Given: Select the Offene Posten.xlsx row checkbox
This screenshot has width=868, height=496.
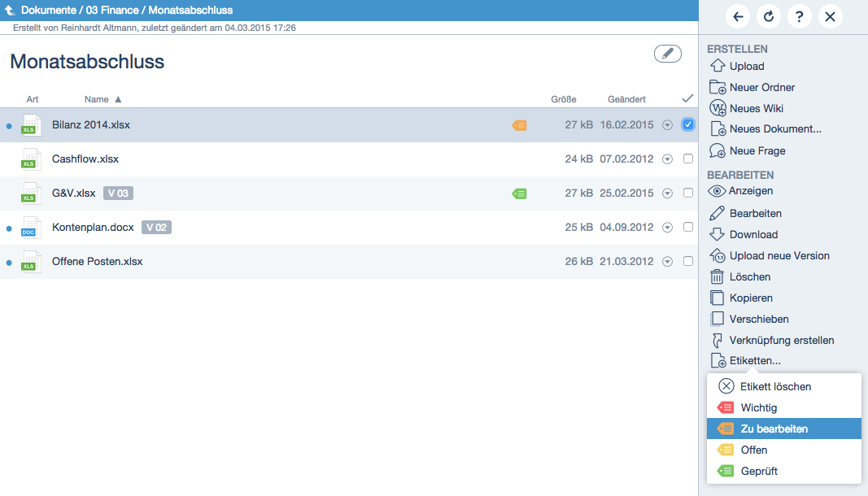Looking at the screenshot, I should click(x=688, y=262).
